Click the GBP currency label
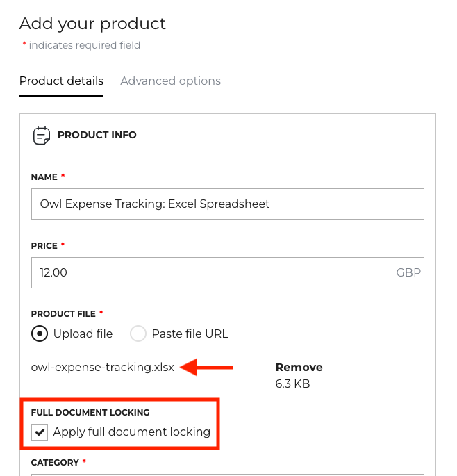This screenshot has height=476, width=457. (408, 273)
